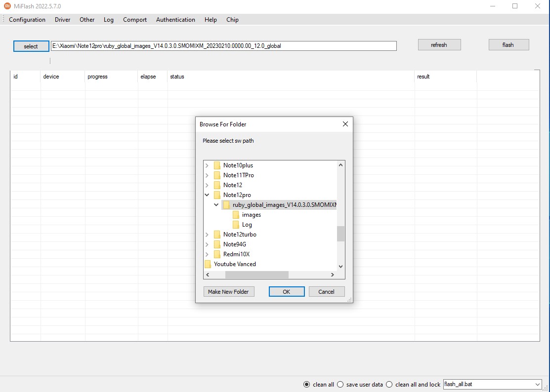
Task: Click folder tree scroll down arrow
Action: pos(340,267)
